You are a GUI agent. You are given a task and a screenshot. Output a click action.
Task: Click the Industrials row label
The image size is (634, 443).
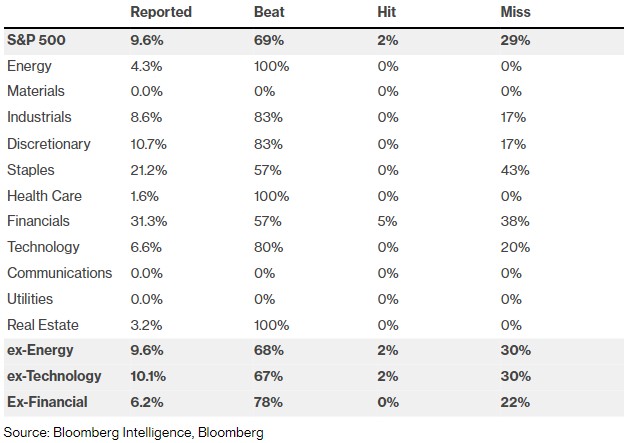click(39, 118)
